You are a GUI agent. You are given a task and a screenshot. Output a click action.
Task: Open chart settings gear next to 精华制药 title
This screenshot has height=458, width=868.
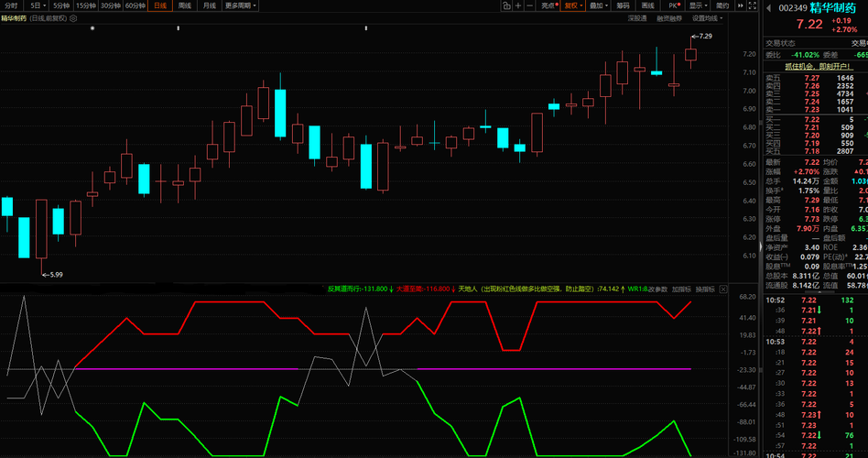pos(73,18)
